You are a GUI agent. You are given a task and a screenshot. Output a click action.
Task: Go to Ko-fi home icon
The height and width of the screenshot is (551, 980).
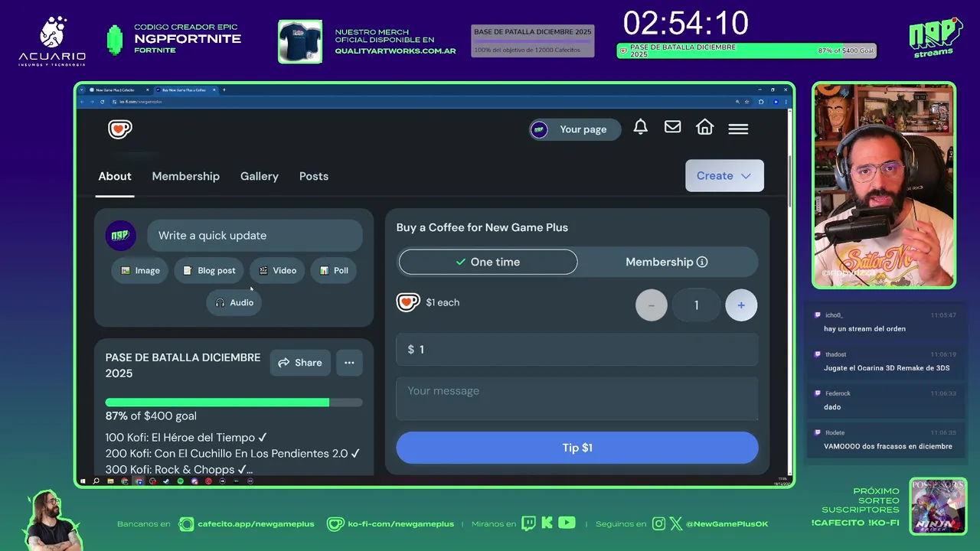pyautogui.click(x=705, y=128)
